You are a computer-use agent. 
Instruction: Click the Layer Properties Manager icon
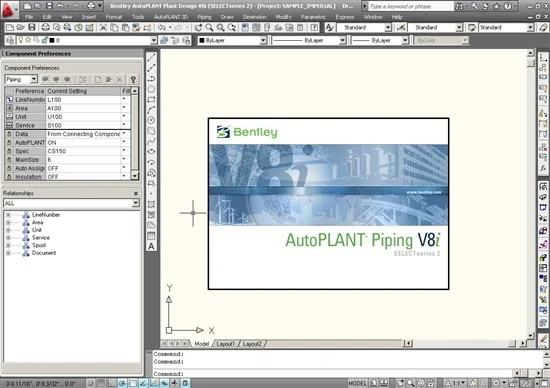point(10,40)
